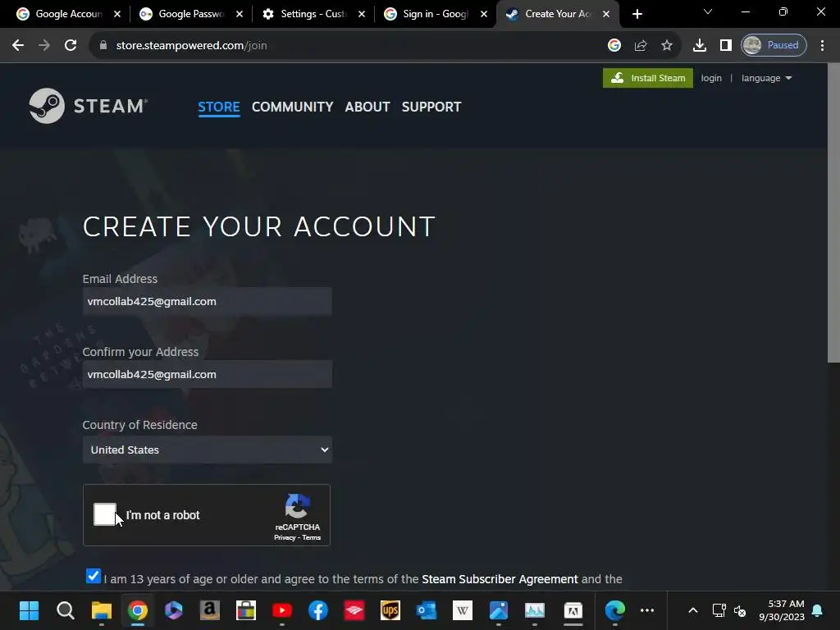Open Windows taskbar search
Image resolution: width=840 pixels, height=630 pixels.
click(66, 610)
